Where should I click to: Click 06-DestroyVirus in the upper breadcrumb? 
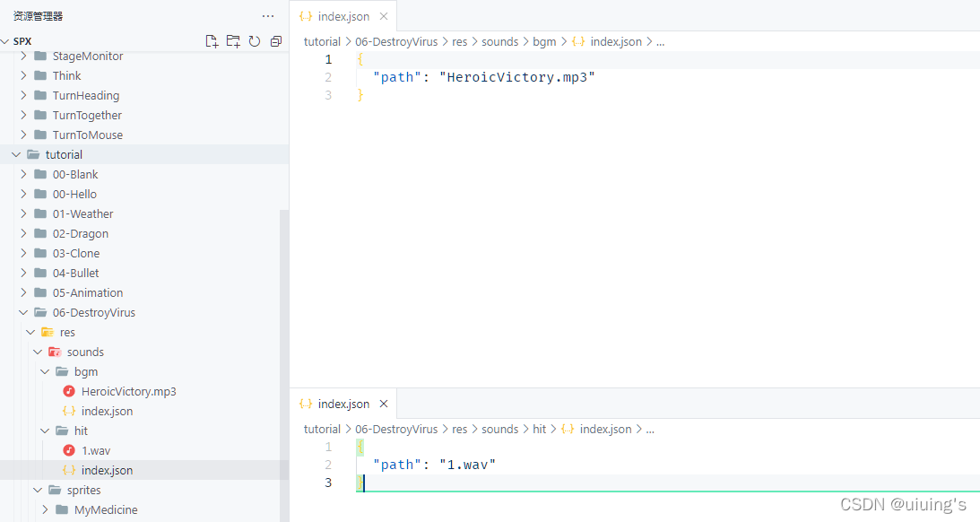[396, 42]
